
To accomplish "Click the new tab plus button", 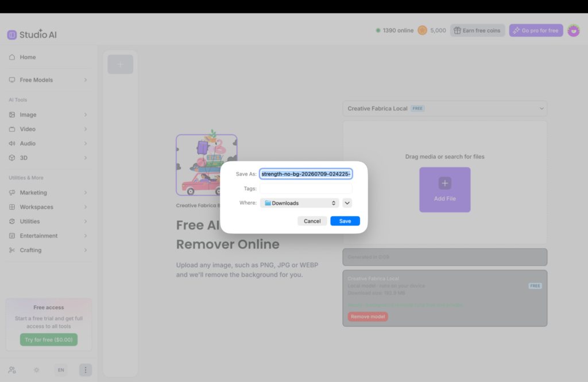I will (x=121, y=64).
